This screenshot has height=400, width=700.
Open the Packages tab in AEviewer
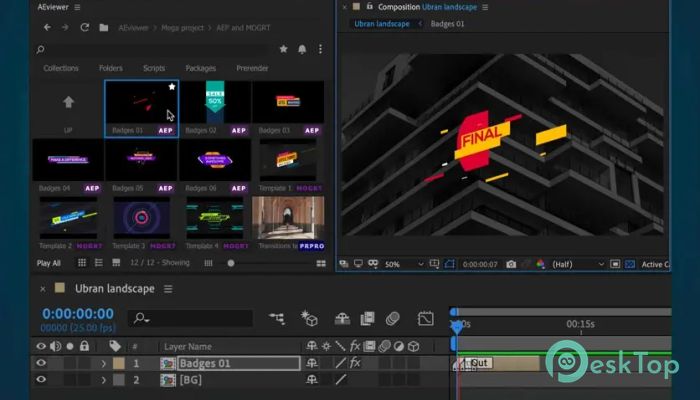pyautogui.click(x=200, y=68)
